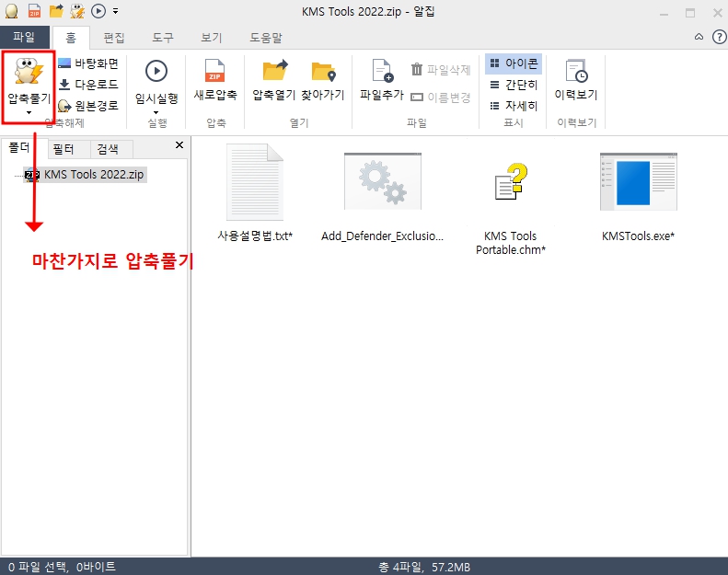Screen dimensions: 728x575
Task: Expand the 임시실행 dropdown arrow
Action: coord(156,113)
